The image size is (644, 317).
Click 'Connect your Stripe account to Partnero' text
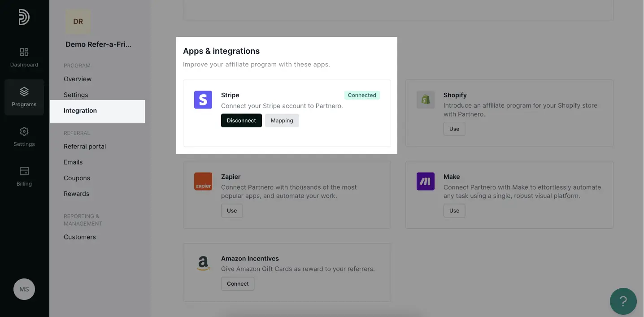[282, 106]
